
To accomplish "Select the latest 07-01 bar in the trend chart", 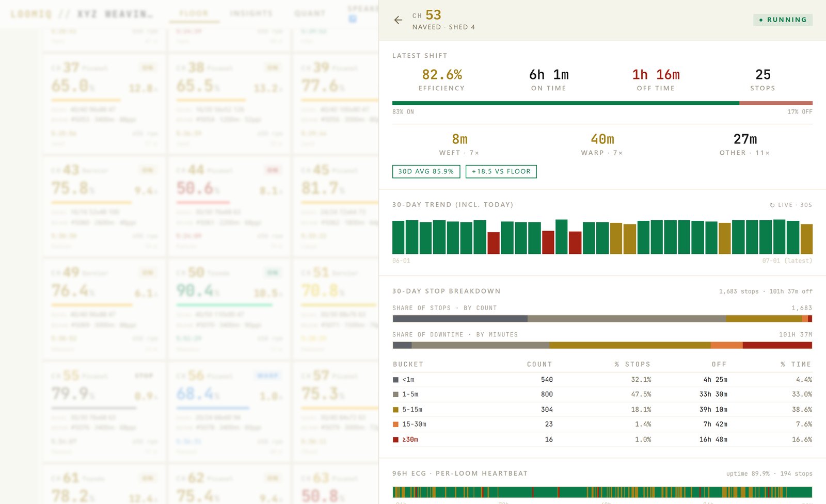I will pos(806,239).
